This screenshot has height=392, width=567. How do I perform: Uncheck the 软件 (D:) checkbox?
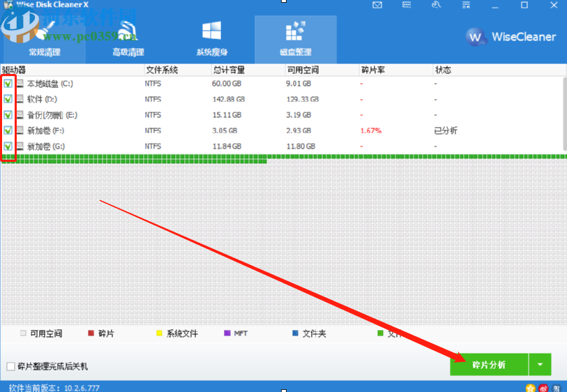pyautogui.click(x=8, y=99)
